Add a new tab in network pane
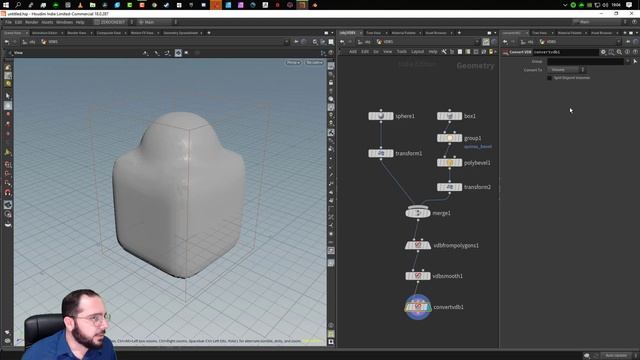This screenshot has width=640, height=360. [459, 33]
